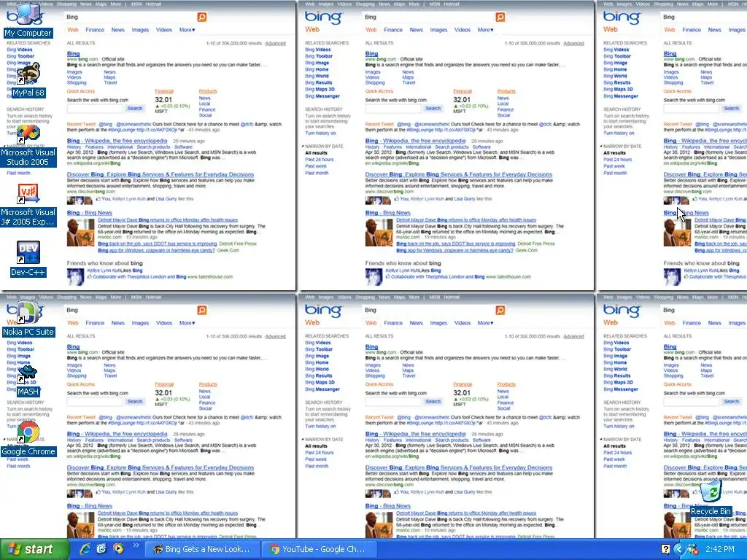Select the Microsoft Visual Studio 2005 shortcut
Viewport: 747px width, 560px height.
tap(28, 145)
